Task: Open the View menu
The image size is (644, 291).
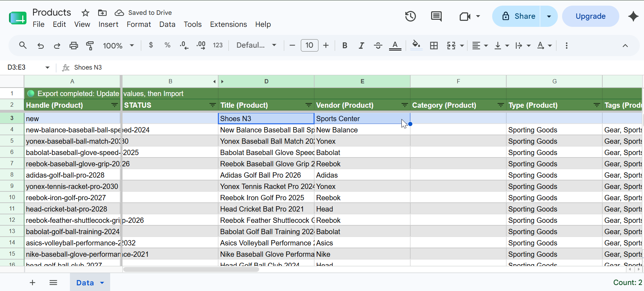Action: pyautogui.click(x=82, y=24)
